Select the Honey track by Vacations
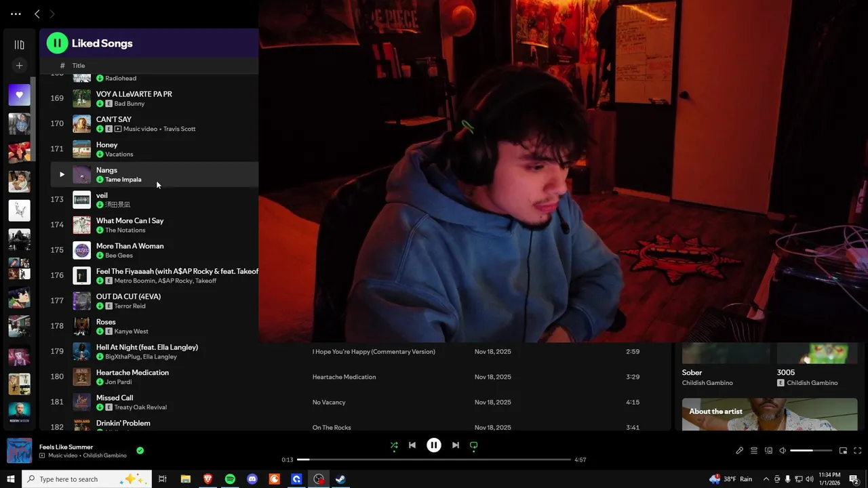 pyautogui.click(x=106, y=145)
